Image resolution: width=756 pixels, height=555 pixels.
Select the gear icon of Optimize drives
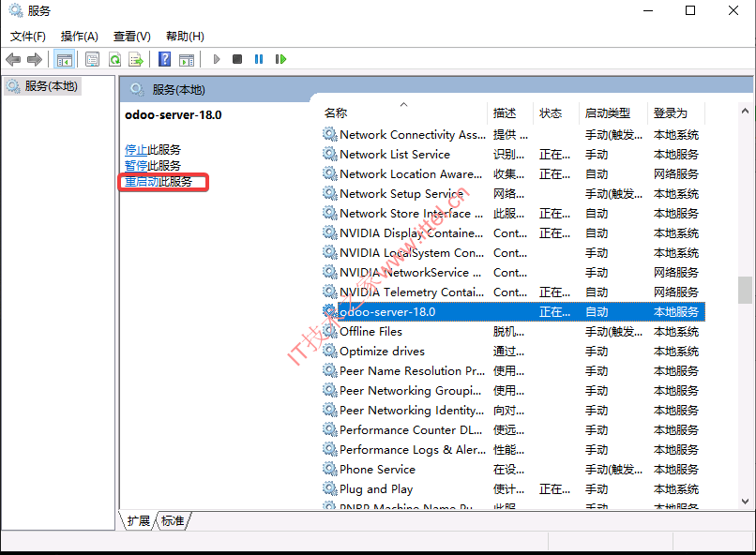coord(330,352)
